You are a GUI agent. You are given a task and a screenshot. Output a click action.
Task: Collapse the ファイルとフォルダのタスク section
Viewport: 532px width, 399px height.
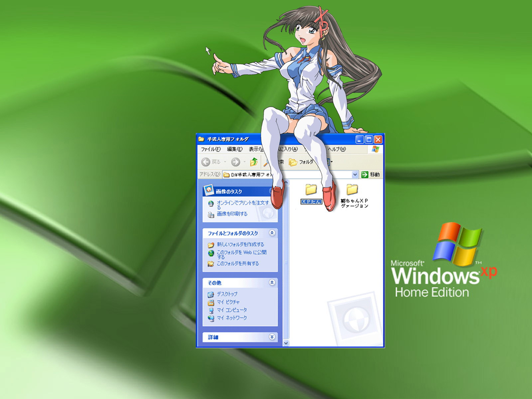pyautogui.click(x=272, y=233)
